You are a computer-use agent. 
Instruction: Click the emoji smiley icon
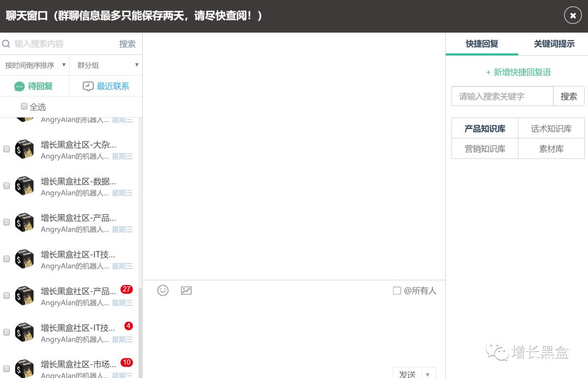point(163,290)
